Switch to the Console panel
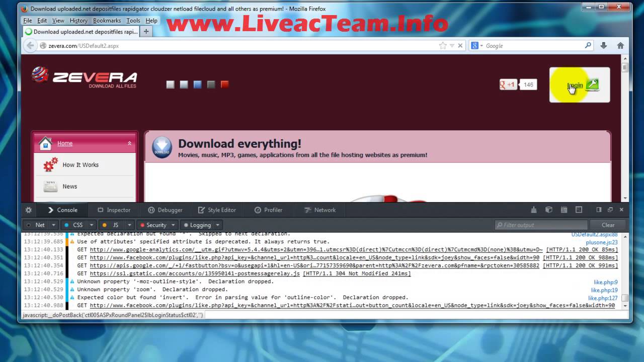The height and width of the screenshot is (362, 644). (x=62, y=210)
